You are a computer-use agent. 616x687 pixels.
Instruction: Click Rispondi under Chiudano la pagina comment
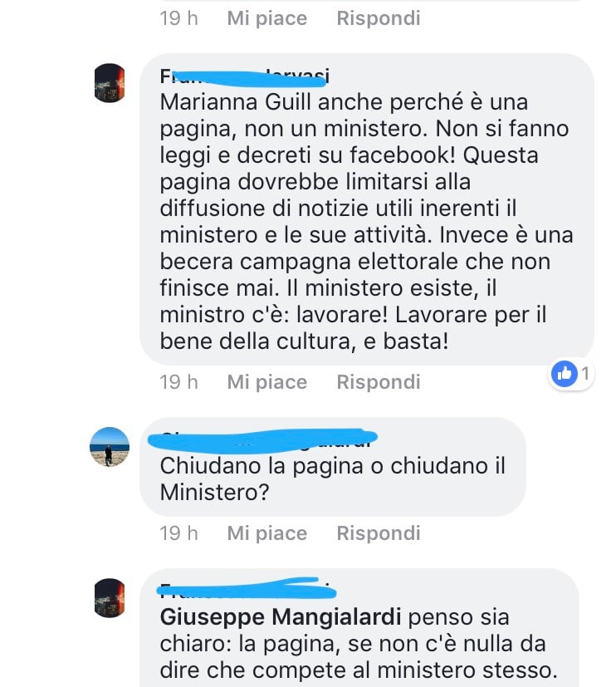[379, 533]
